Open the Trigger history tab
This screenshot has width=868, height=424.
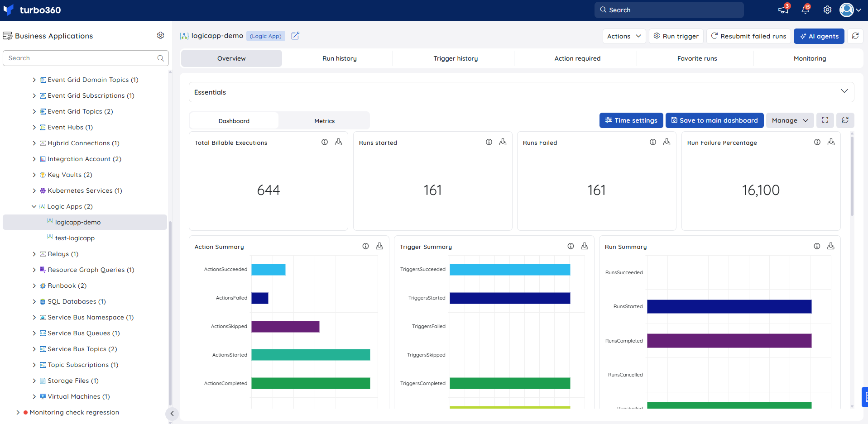click(x=456, y=58)
